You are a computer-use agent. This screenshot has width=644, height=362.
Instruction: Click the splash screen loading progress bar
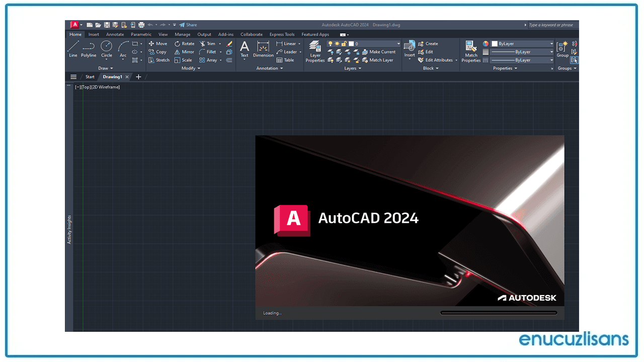499,313
